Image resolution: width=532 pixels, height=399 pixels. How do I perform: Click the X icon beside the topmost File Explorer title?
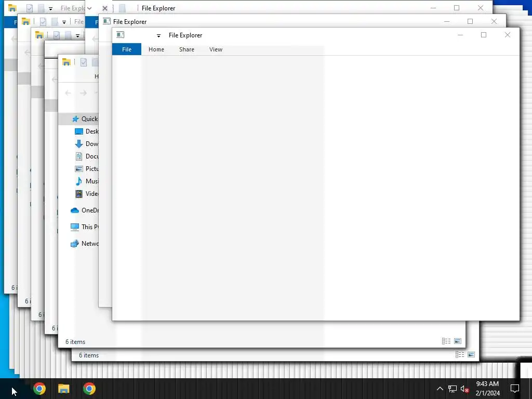coord(105,8)
